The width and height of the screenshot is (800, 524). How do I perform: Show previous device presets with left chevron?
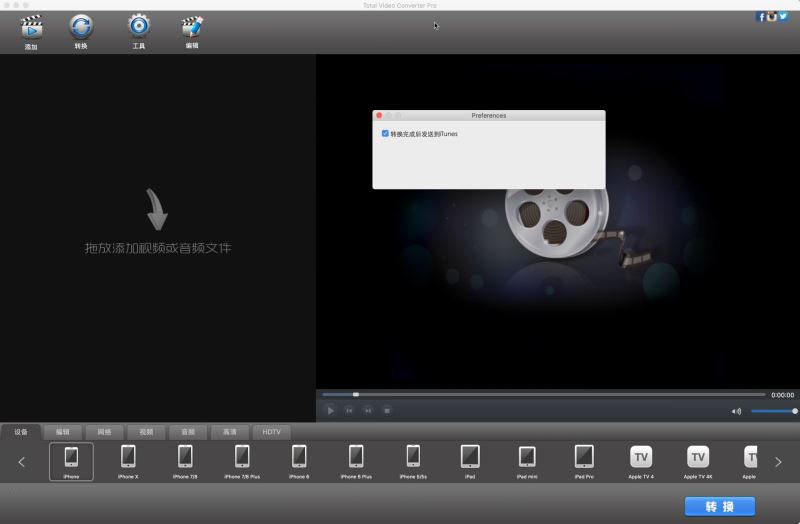(21, 462)
